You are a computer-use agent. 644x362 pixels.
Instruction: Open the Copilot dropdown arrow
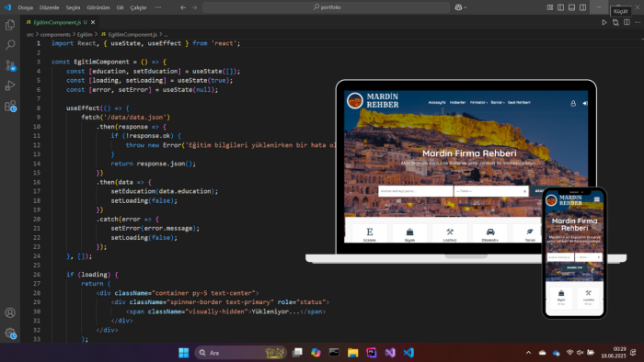click(466, 7)
